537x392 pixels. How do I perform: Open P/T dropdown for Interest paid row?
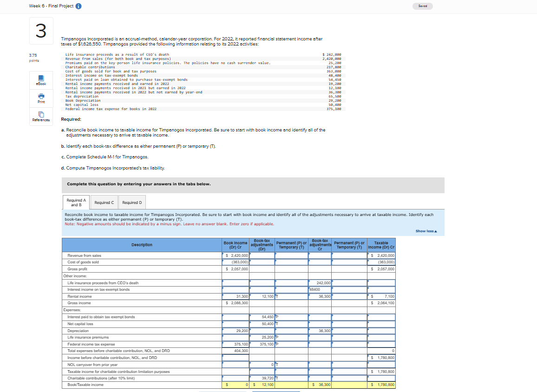tap(291, 317)
